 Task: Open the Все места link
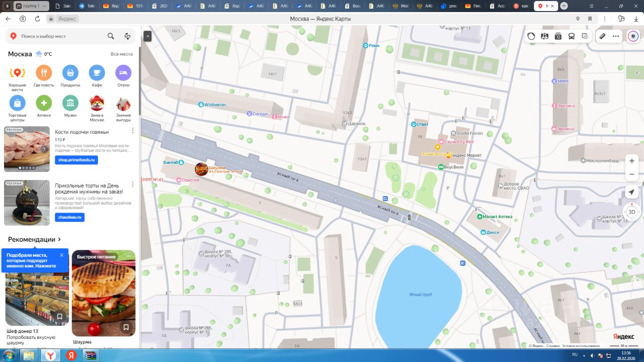click(122, 54)
